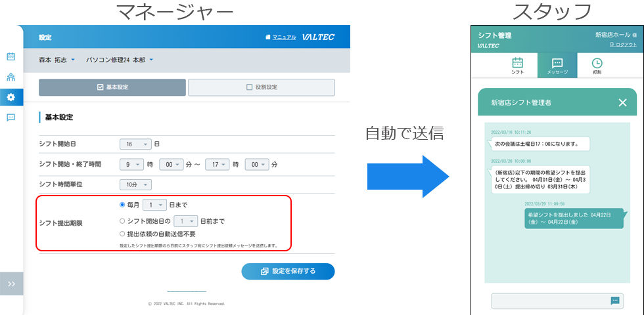Open the シフト時間単位 dropdown showing 10分
This screenshot has width=644, height=315.
point(136,185)
